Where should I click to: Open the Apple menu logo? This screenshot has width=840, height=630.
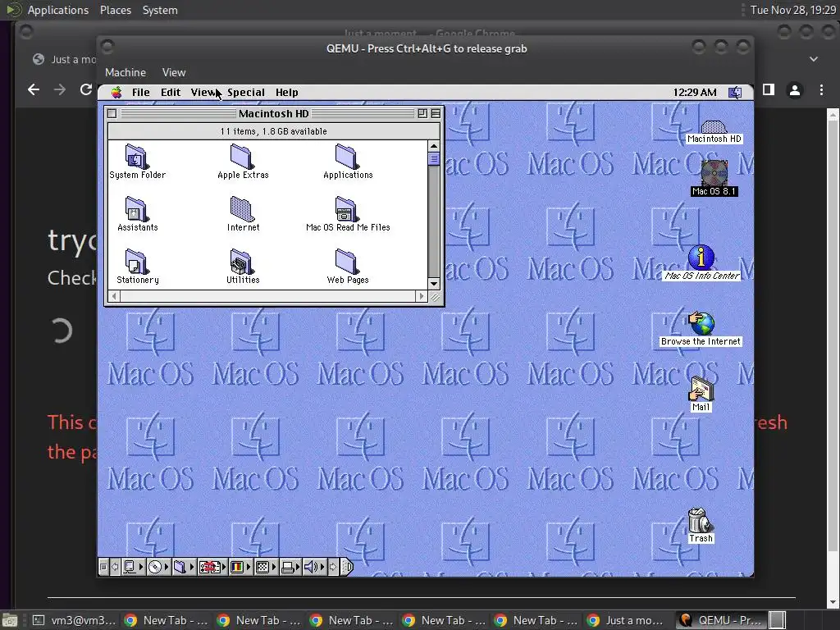tap(116, 92)
